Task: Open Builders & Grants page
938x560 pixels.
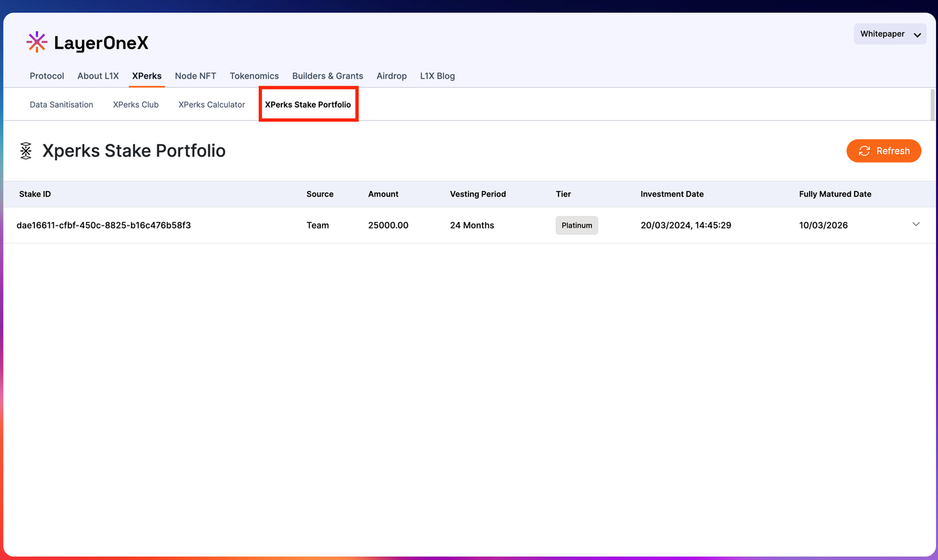Action: pyautogui.click(x=328, y=76)
